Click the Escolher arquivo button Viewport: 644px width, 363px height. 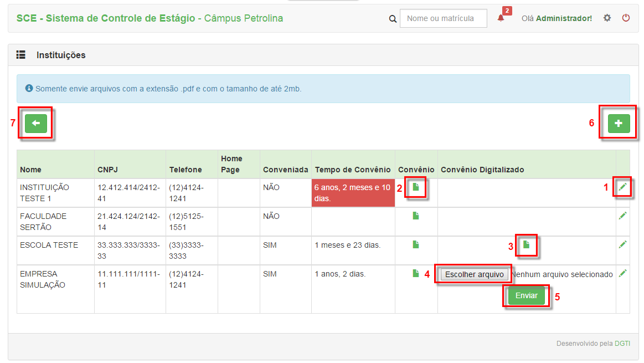pyautogui.click(x=475, y=274)
